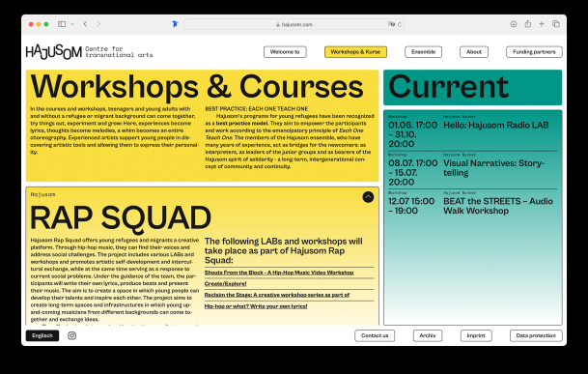This screenshot has height=374, width=588.
Task: Show tab overview icon
Action: coord(556,24)
